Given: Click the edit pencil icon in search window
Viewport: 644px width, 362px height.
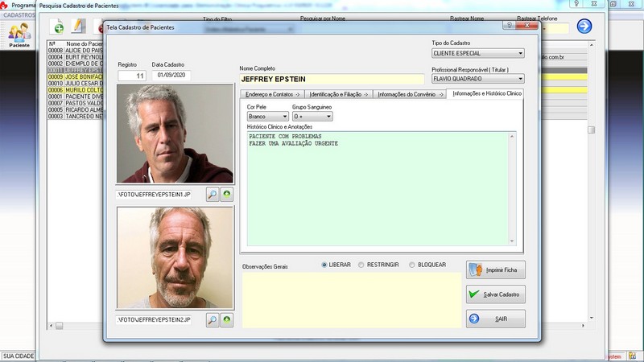Looking at the screenshot, I should pos(78,26).
